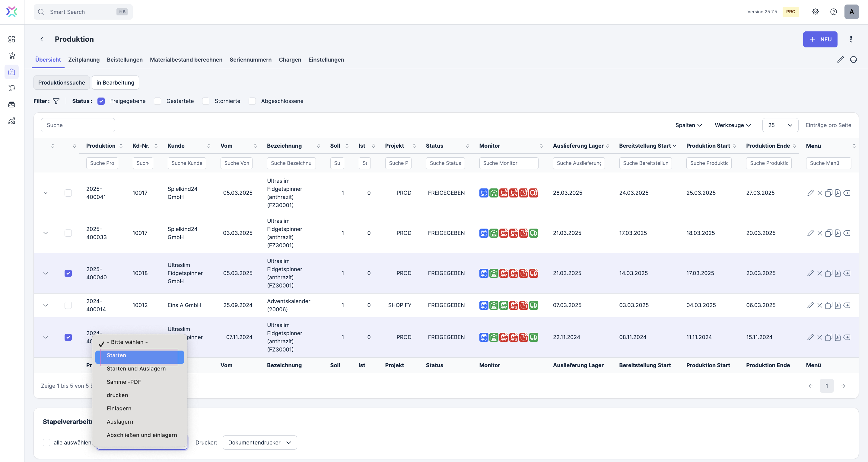Enable the Gestartete status checkbox

click(157, 101)
